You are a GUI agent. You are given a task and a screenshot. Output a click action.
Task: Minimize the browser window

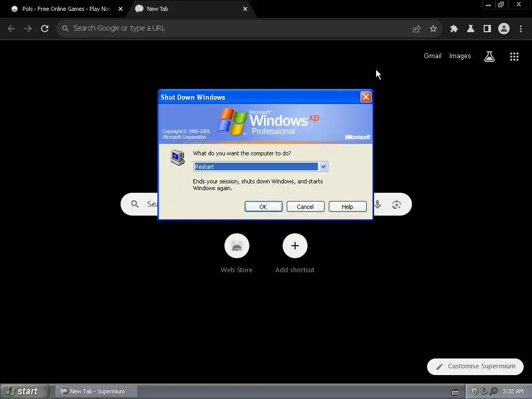(x=488, y=5)
